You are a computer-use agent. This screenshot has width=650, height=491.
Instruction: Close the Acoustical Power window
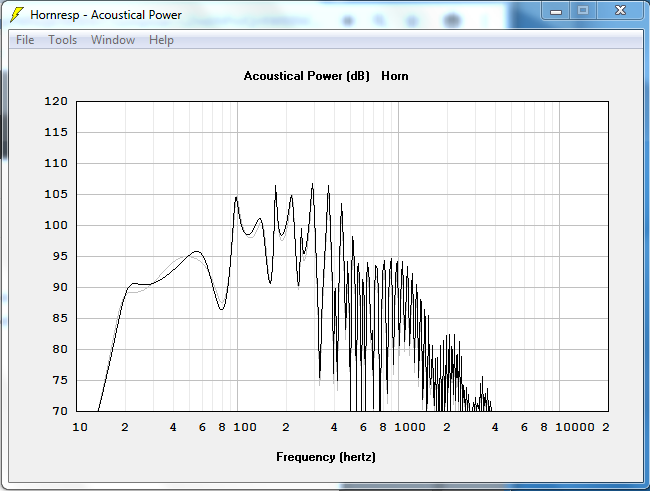point(620,10)
